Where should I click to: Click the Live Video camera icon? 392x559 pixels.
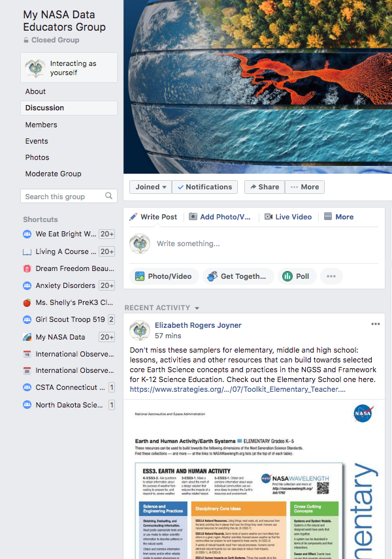pos(268,217)
